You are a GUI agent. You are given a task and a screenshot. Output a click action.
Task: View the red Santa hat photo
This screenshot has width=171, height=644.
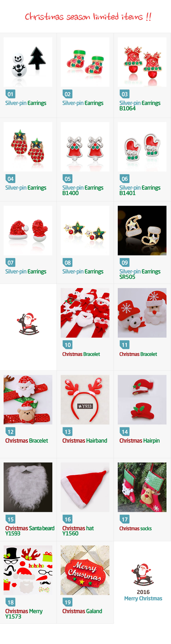click(x=85, y=487)
